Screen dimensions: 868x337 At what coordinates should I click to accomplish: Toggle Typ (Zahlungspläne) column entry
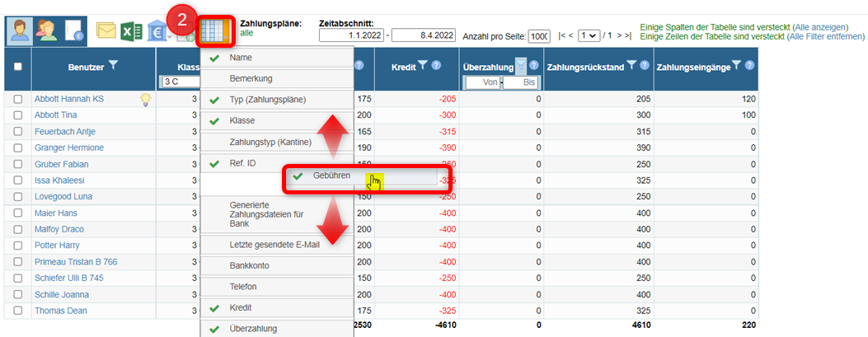(277, 100)
